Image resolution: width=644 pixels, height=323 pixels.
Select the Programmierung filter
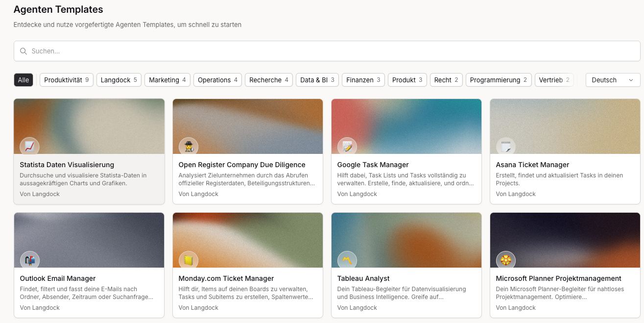[499, 80]
